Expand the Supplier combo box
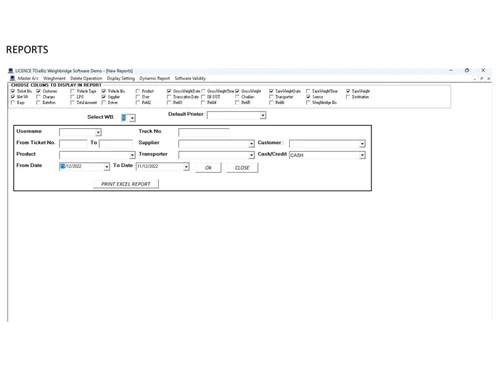This screenshot has width=500, height=375. click(x=251, y=144)
